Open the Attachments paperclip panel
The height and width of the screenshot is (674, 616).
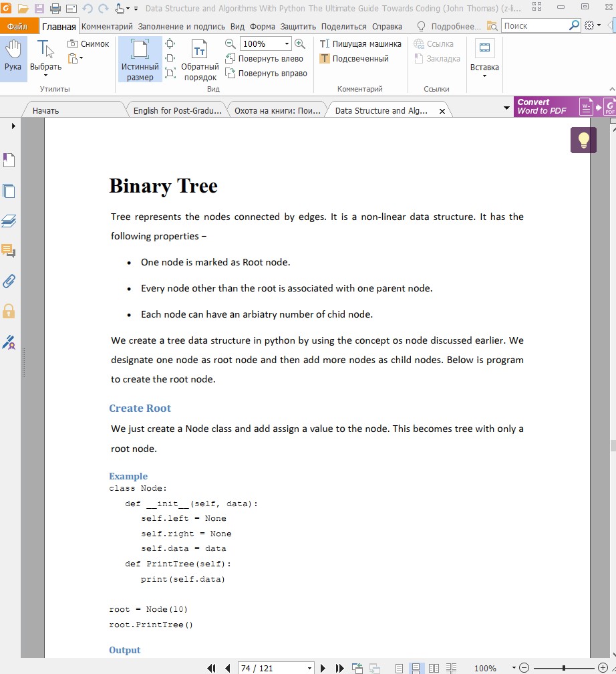(9, 281)
